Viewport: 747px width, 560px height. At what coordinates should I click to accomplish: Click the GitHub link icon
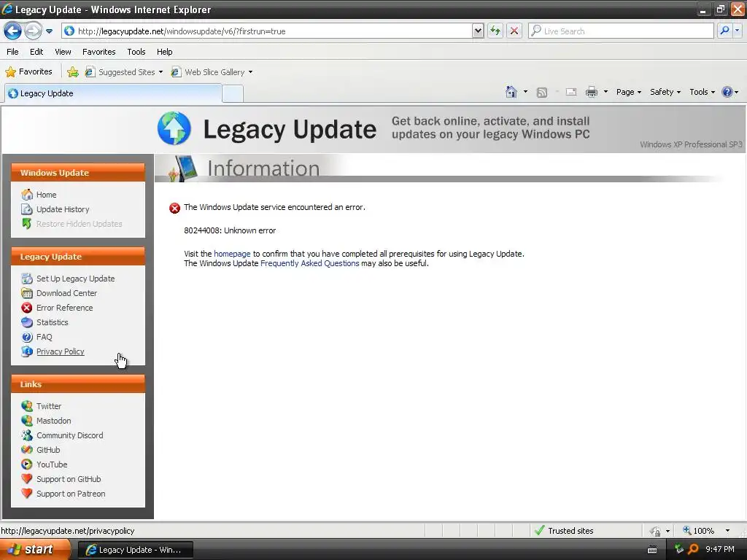27,450
